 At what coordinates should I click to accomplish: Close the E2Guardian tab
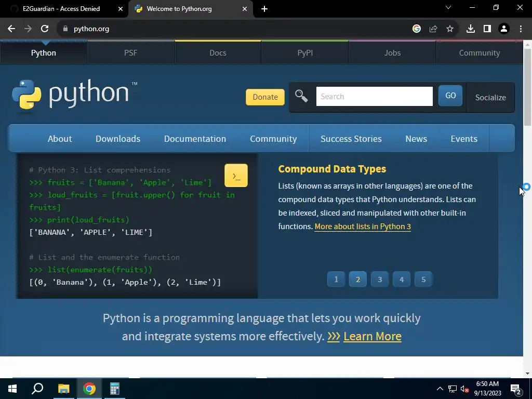[121, 9]
